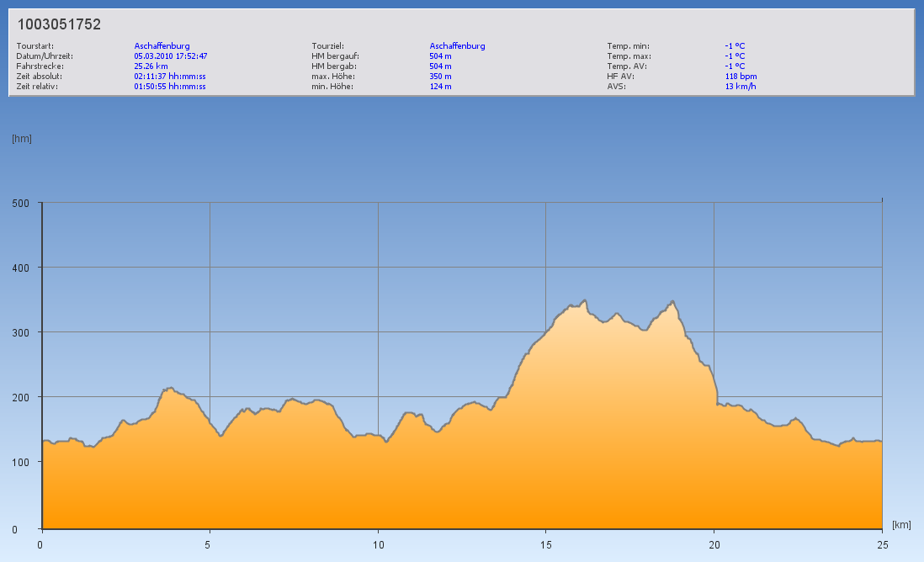The width and height of the screenshot is (924, 562).
Task: Click the 15 tick on the distance axis
Action: (545, 544)
